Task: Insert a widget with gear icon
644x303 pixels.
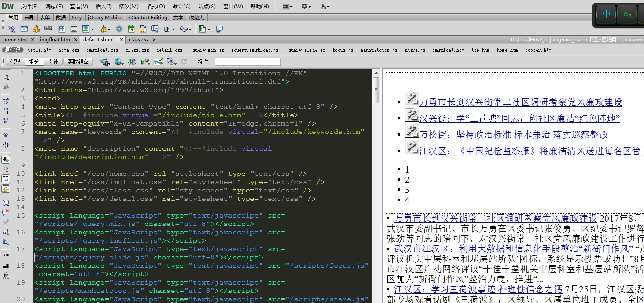Action: point(119,29)
